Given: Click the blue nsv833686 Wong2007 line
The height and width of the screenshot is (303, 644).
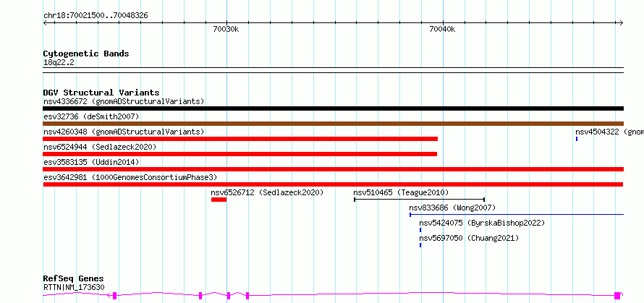Looking at the screenshot, I should point(517,214).
